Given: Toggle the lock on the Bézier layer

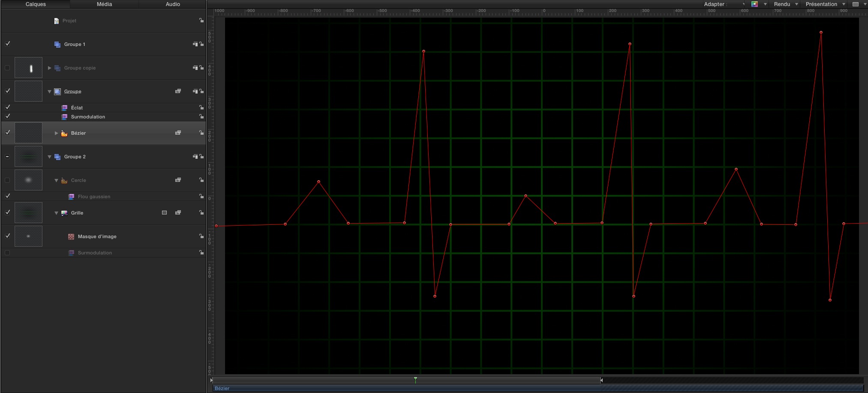Looking at the screenshot, I should click(x=201, y=133).
